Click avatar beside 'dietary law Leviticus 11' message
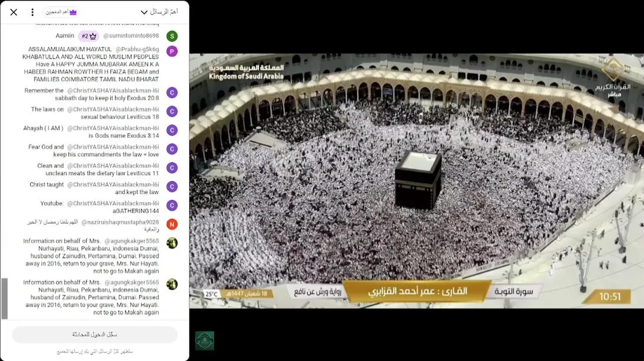This screenshot has height=361, width=644. coord(172,168)
